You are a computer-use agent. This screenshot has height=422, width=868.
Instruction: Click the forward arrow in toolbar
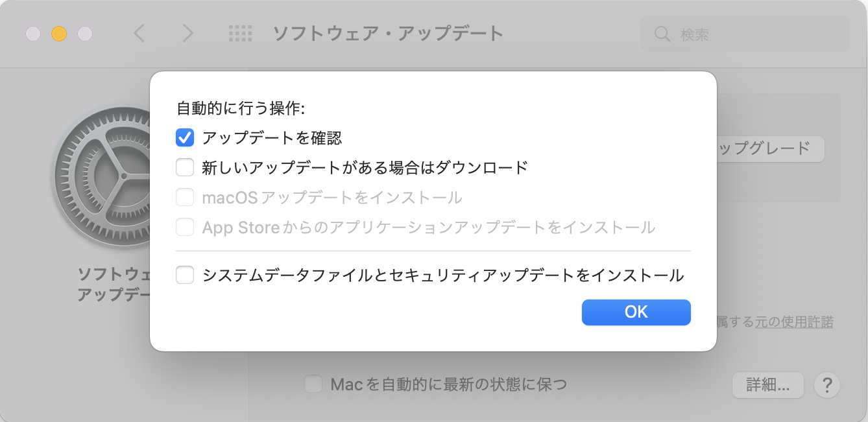pyautogui.click(x=187, y=33)
